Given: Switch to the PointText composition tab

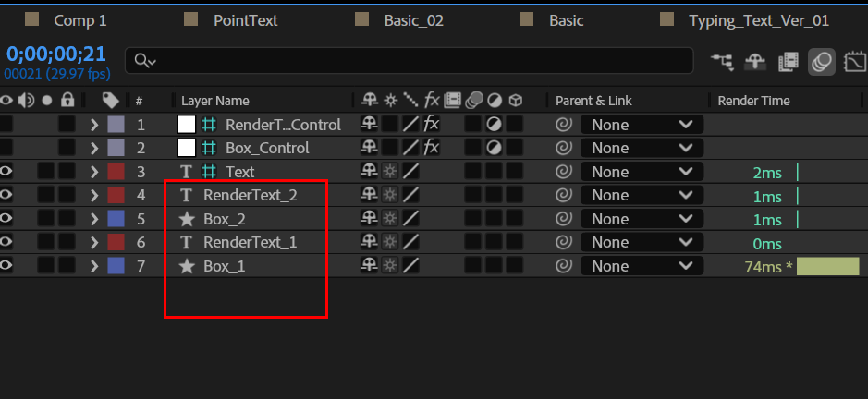Looking at the screenshot, I should (245, 21).
